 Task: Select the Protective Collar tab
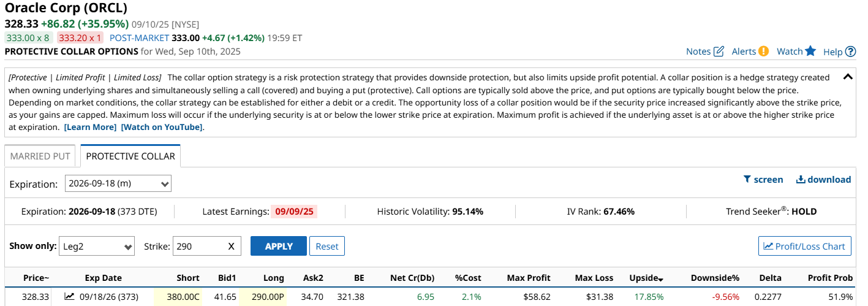point(130,156)
